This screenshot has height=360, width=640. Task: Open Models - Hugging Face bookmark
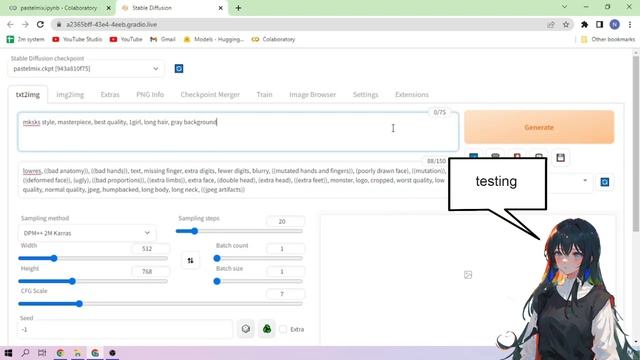pos(213,39)
